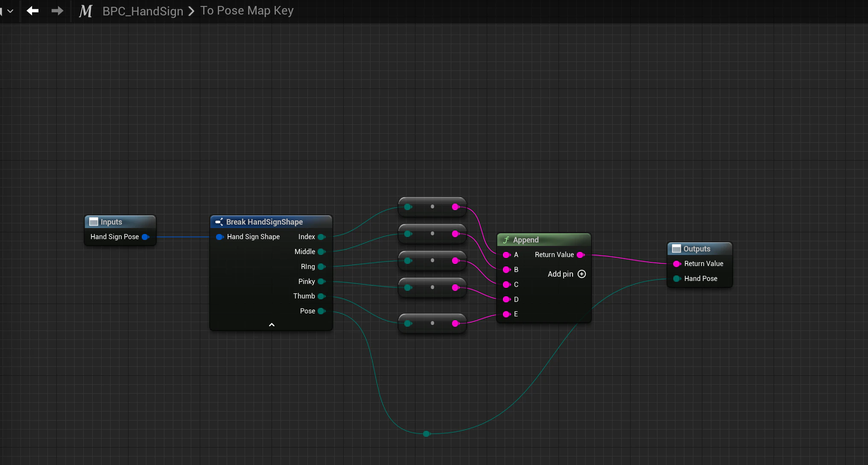This screenshot has height=465, width=868.
Task: Click Append Return Value output pin
Action: [581, 255]
